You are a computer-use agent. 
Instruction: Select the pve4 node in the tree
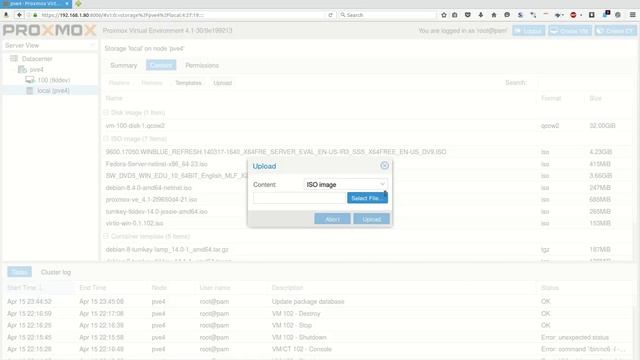(x=36, y=69)
